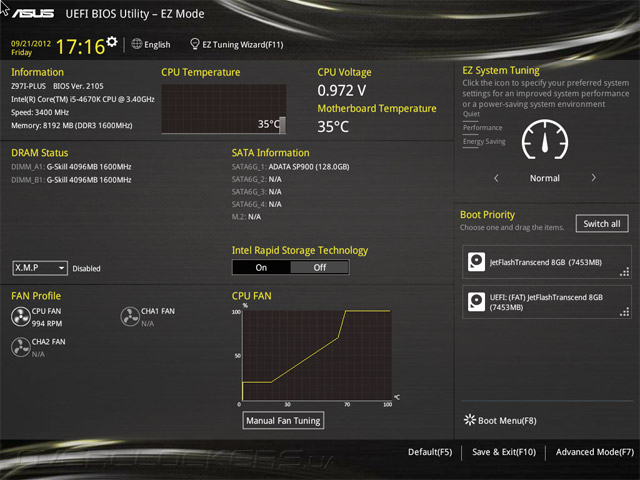Image resolution: width=640 pixels, height=480 pixels.
Task: Click 'Intel(R) Core(TM) i5-4670K' CPU line
Action: pos(83,99)
